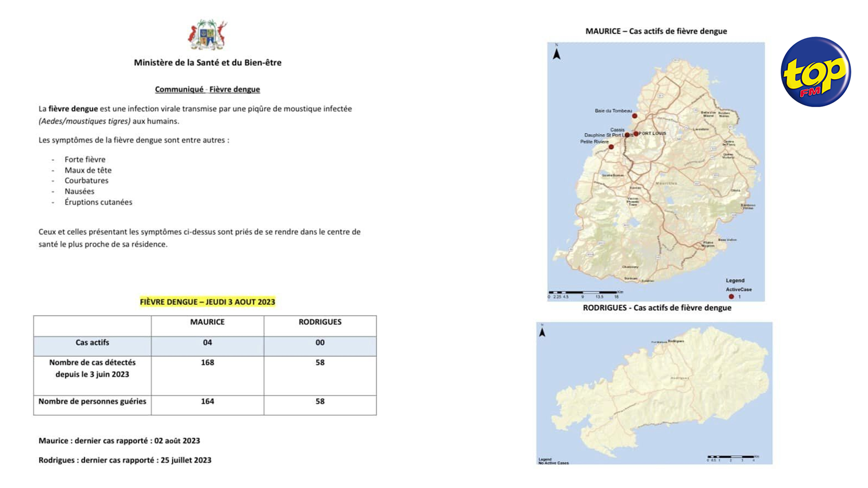Click the 'Courbatures' symptom
Viewport: 868px width, 488px height.
coord(86,181)
